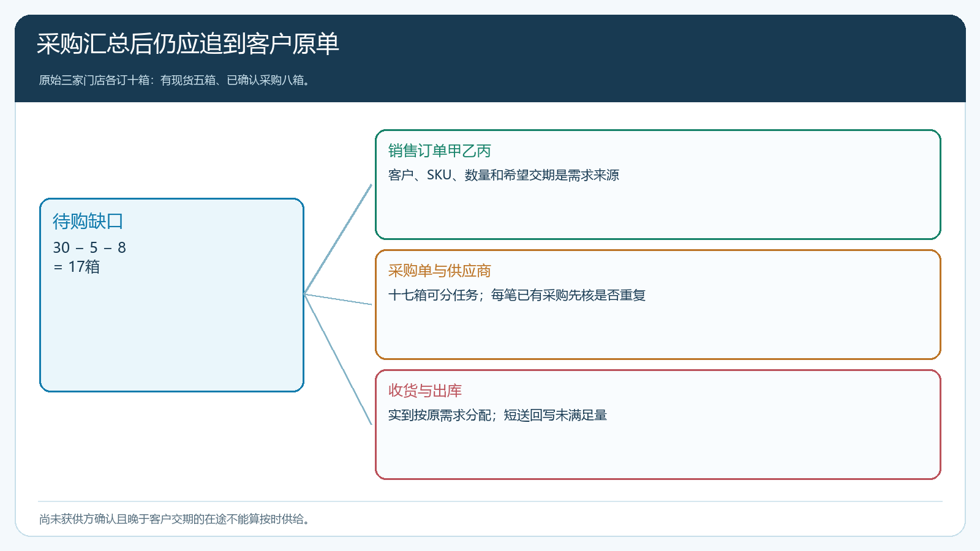
Task: Click the 收货与出库 heading
Action: (x=425, y=391)
